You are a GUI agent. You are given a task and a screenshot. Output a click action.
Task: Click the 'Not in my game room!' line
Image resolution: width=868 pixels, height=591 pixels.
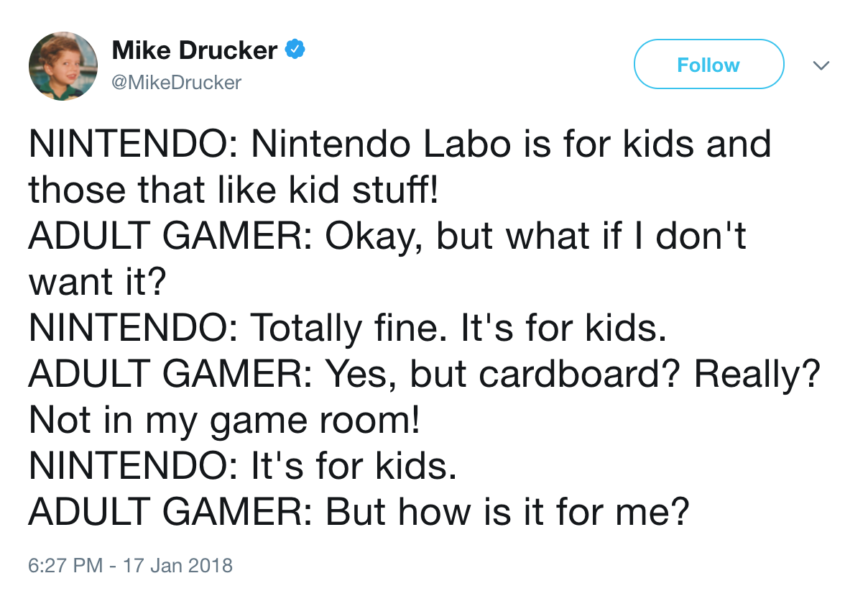click(x=223, y=420)
